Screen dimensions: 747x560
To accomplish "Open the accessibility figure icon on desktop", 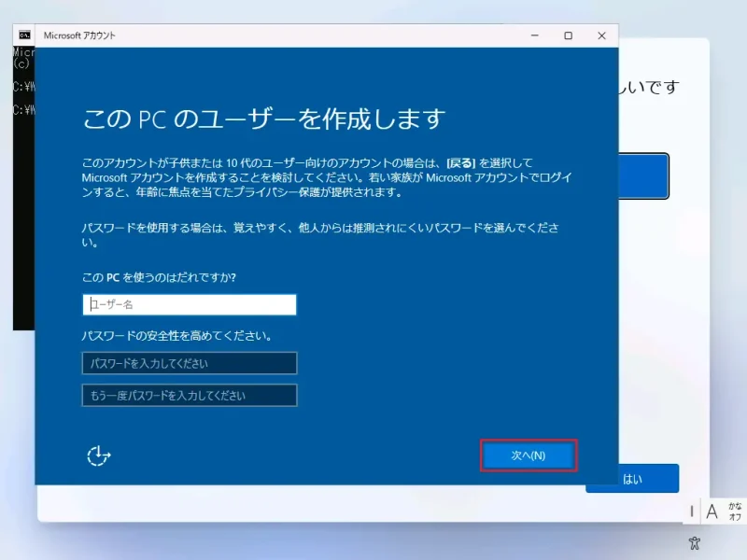I will click(x=694, y=542).
